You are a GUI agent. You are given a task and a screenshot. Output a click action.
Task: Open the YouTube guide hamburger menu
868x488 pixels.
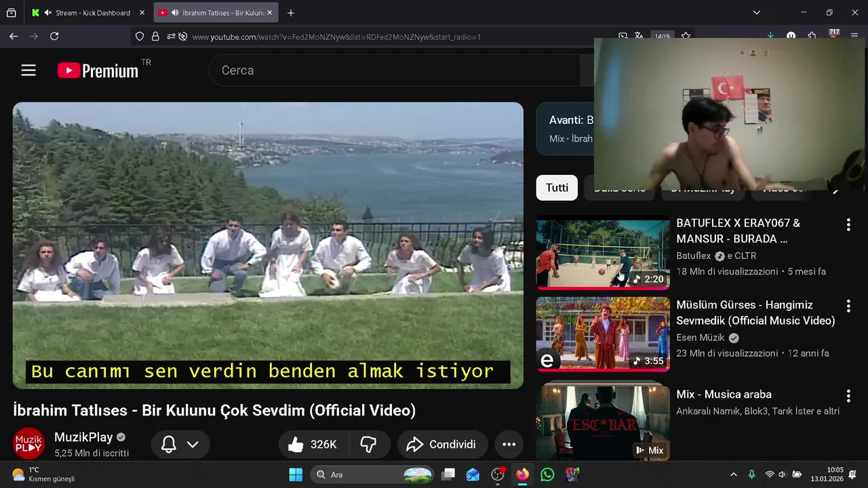pyautogui.click(x=28, y=70)
